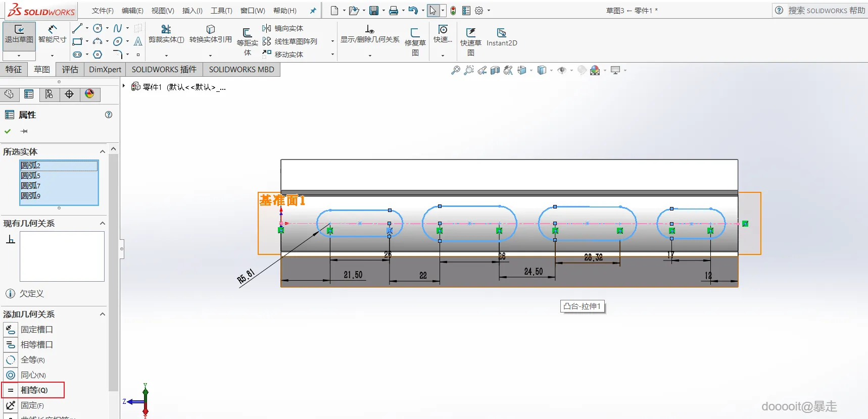Viewport: 868px width, 419px height.
Task: Pin the menu bar with pushpin icon
Action: 313,11
